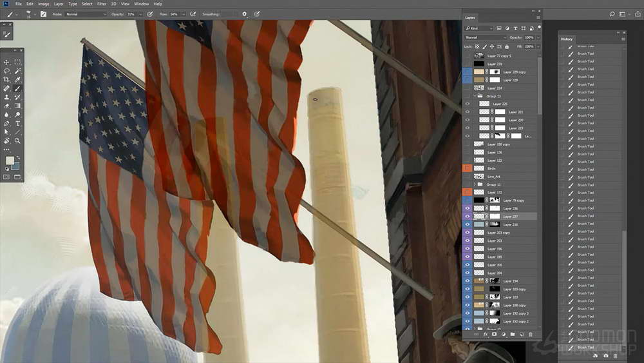
Task: Hide Layer 237
Action: (x=468, y=216)
